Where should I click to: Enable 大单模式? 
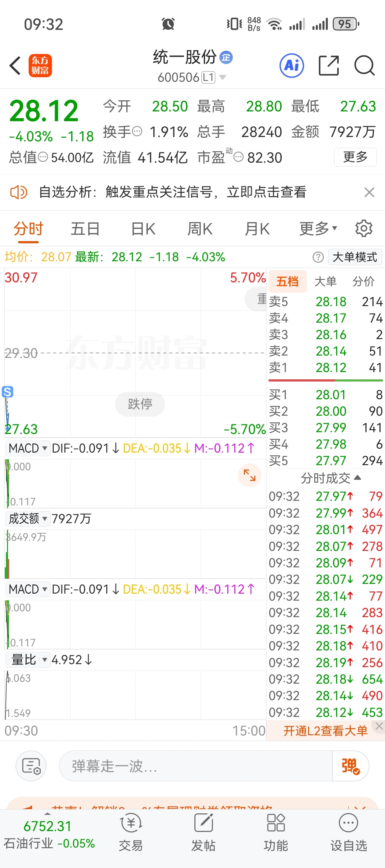click(x=355, y=257)
